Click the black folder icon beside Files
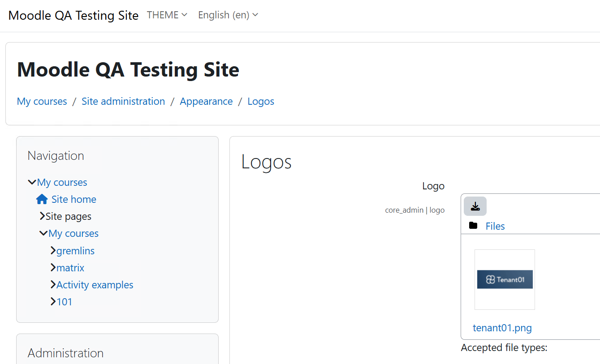The height and width of the screenshot is (364, 600). pos(473,225)
